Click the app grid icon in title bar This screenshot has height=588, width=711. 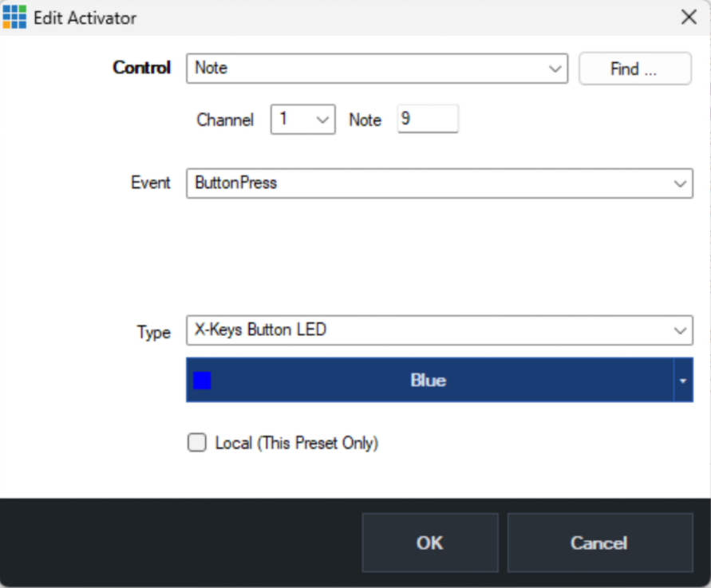(x=14, y=18)
